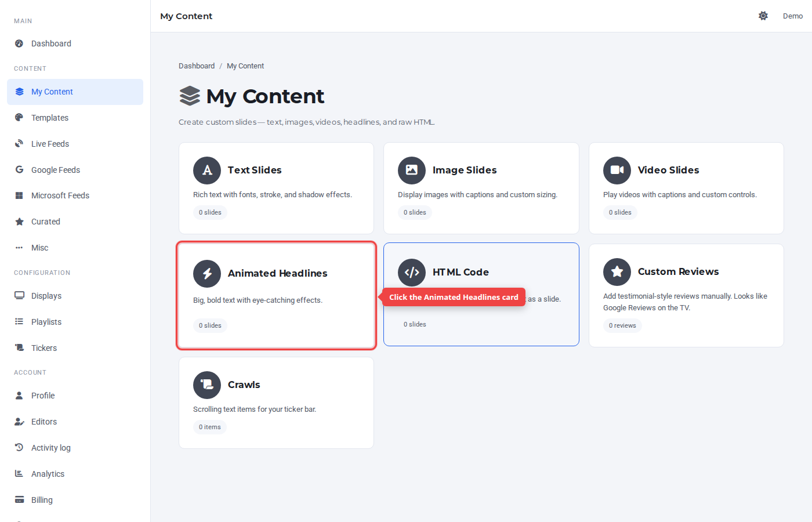Open the Crawls card title
Viewport: 812px width, 522px height.
(244, 385)
